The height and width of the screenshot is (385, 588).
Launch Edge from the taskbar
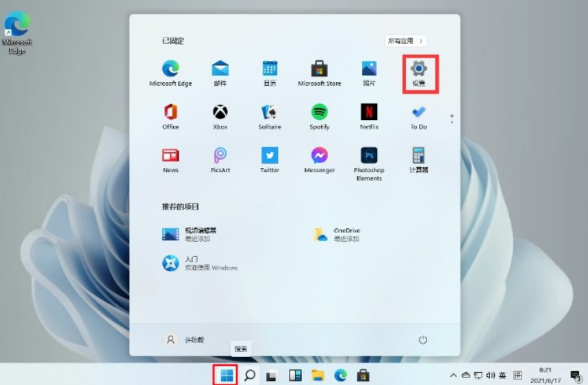[x=340, y=375]
